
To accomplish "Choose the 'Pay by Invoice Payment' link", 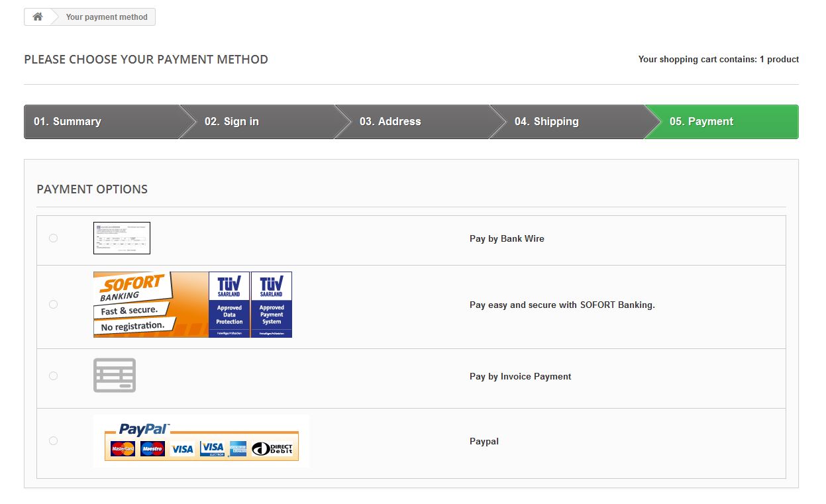I will pyautogui.click(x=520, y=376).
